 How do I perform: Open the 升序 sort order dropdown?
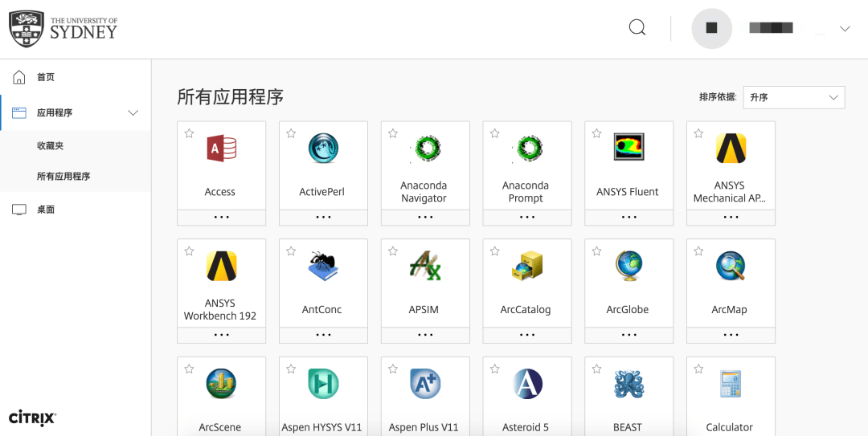tap(794, 97)
